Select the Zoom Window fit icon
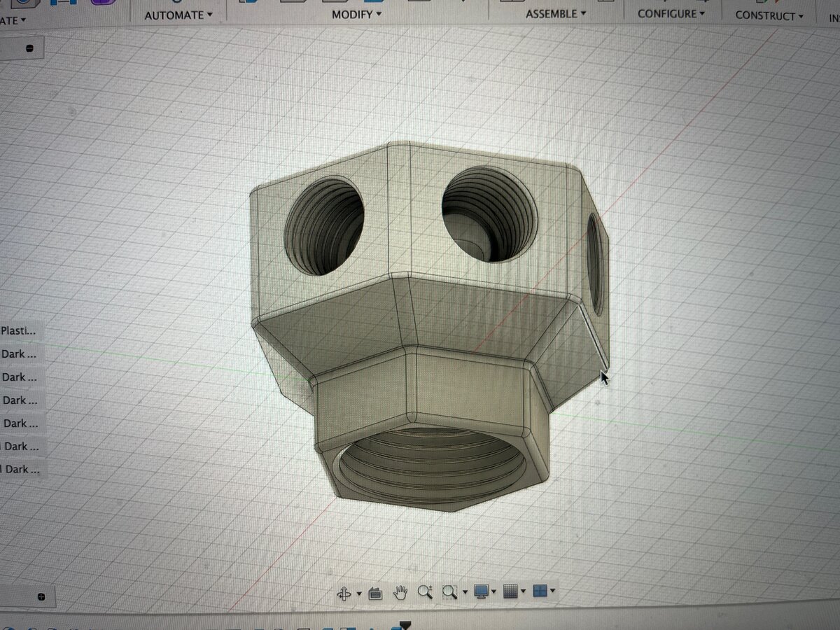The image size is (840, 630). pyautogui.click(x=449, y=592)
